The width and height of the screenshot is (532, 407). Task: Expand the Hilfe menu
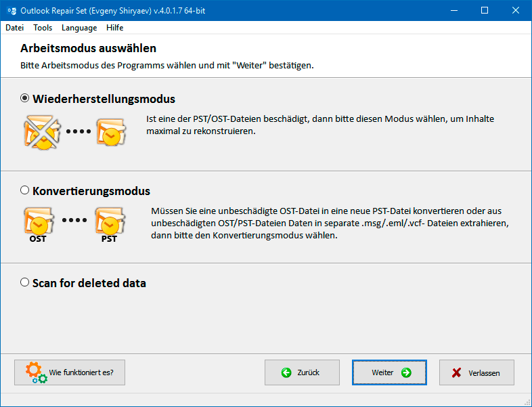[x=114, y=28]
